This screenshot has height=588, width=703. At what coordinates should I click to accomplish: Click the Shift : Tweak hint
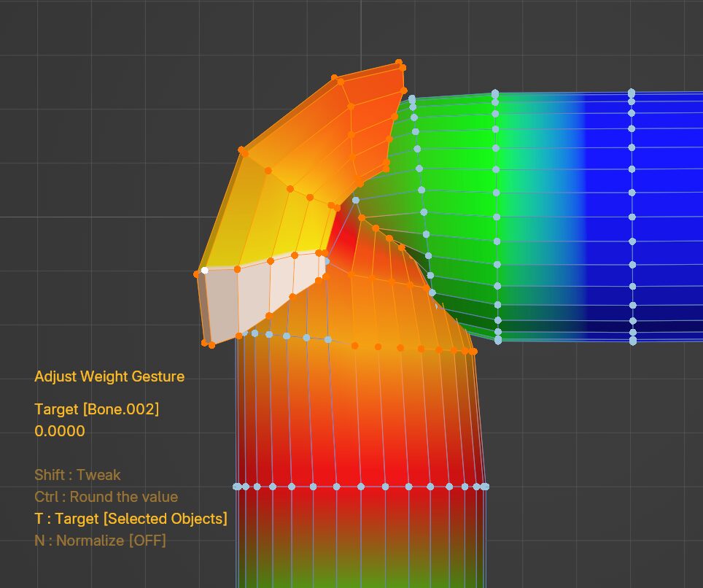click(77, 475)
